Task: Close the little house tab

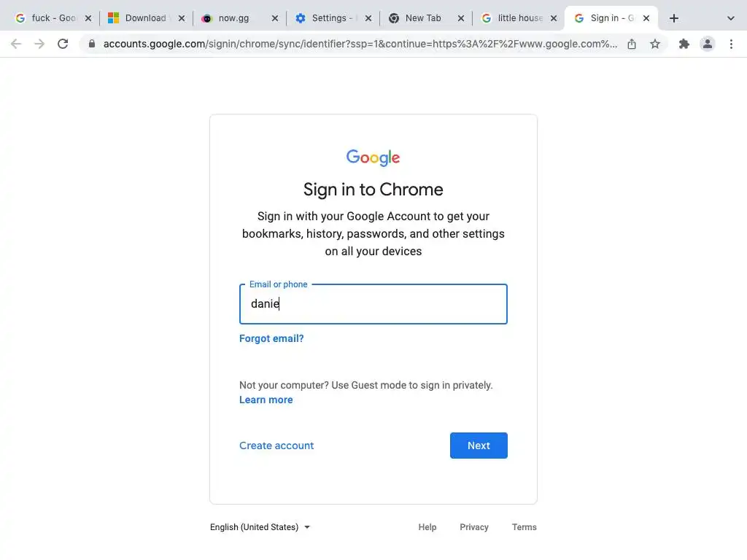Action: (554, 18)
